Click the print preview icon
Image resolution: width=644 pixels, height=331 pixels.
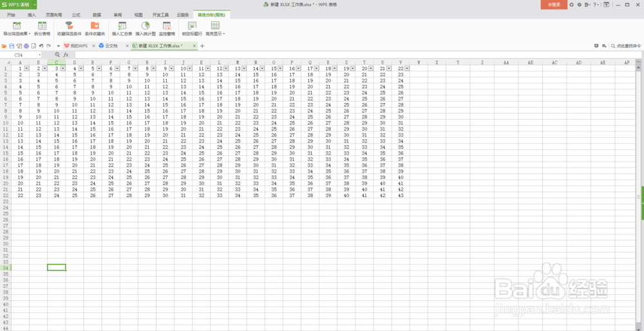[x=33, y=46]
